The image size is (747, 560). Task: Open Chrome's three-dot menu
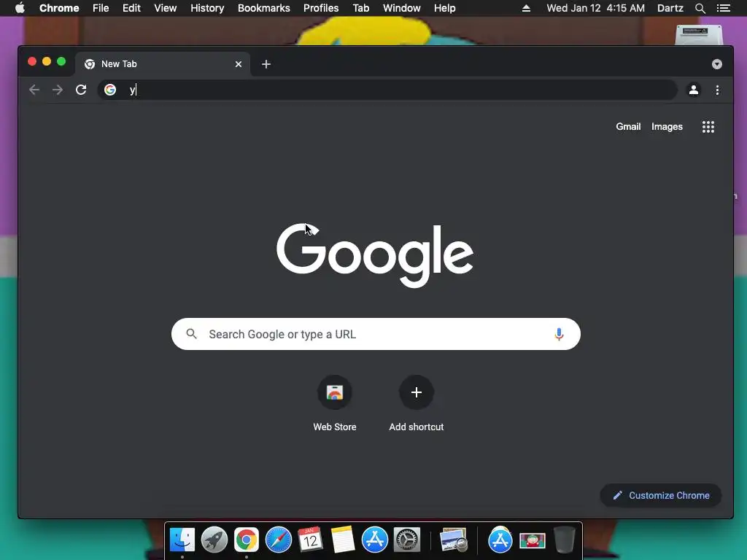(x=718, y=90)
